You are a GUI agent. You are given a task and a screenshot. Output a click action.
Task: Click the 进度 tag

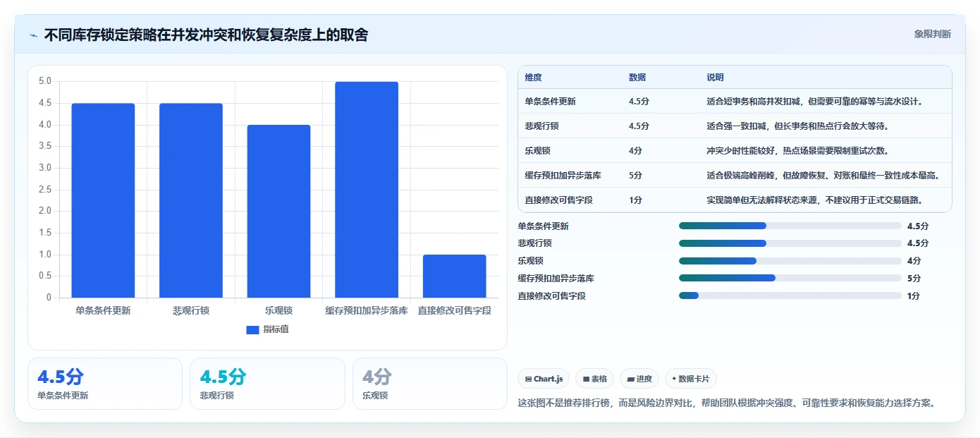coord(639,379)
